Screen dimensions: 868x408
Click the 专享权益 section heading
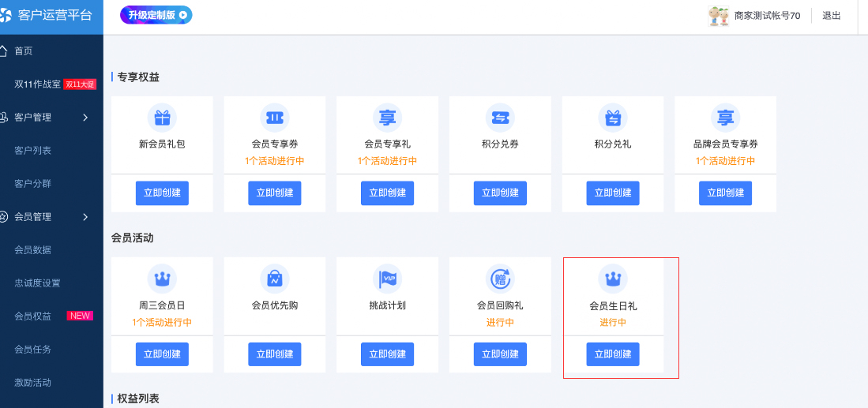pyautogui.click(x=138, y=77)
